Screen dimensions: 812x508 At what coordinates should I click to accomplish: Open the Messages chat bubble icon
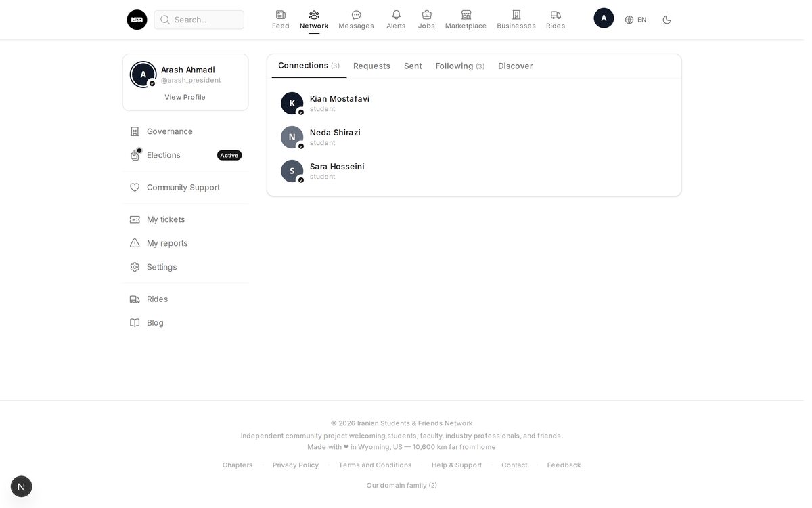click(356, 15)
